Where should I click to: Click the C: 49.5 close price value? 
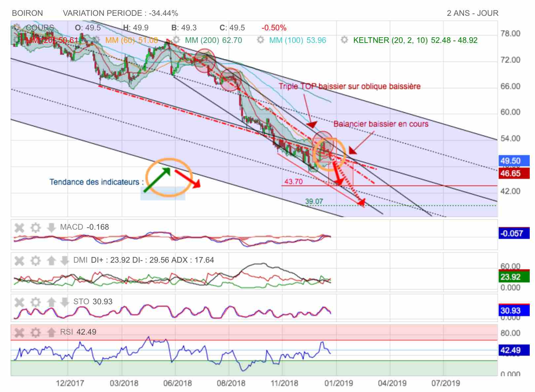(x=232, y=28)
